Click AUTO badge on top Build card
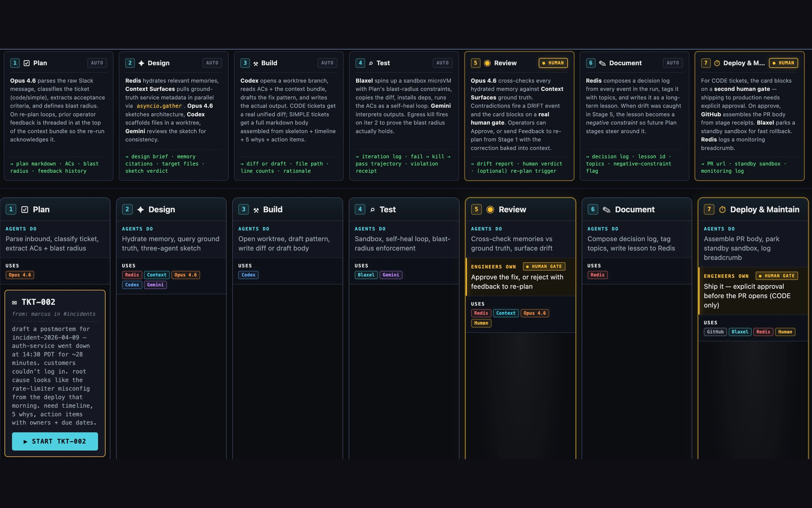This screenshot has height=508, width=812. coord(327,63)
